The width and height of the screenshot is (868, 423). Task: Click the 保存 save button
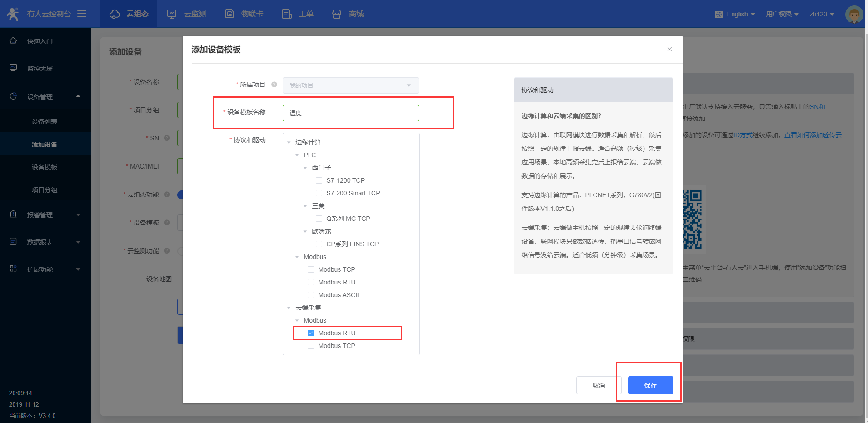[x=650, y=385]
